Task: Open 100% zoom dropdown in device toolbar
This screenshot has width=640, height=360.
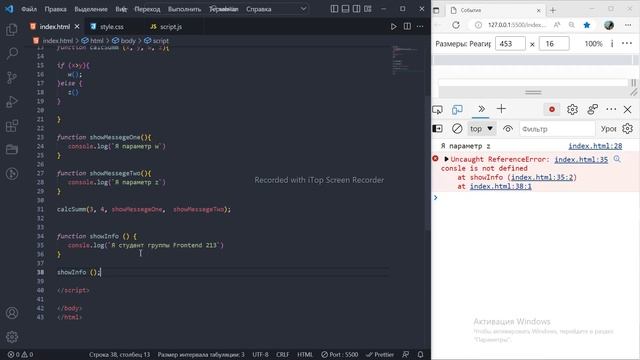Action: [x=593, y=44]
